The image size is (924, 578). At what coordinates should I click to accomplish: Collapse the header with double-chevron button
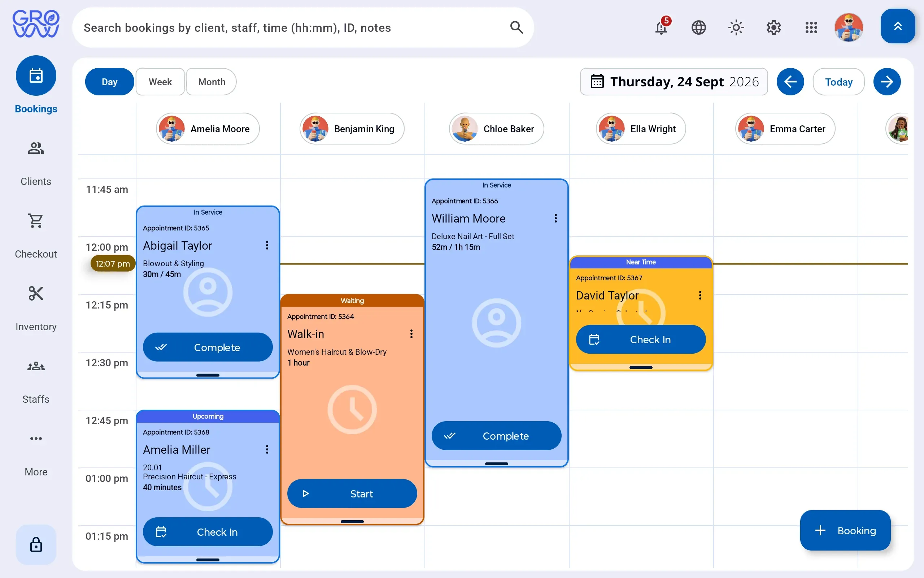[x=898, y=26]
